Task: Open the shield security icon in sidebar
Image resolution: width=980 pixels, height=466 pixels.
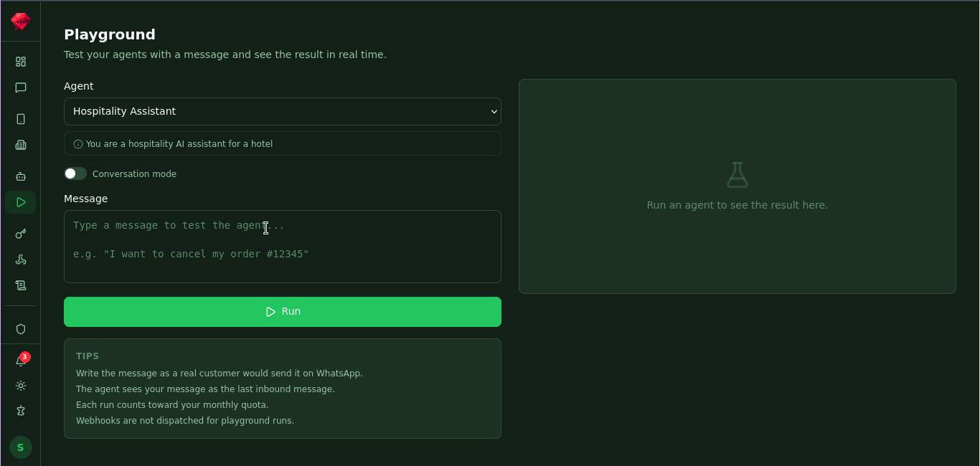Action: click(x=21, y=329)
